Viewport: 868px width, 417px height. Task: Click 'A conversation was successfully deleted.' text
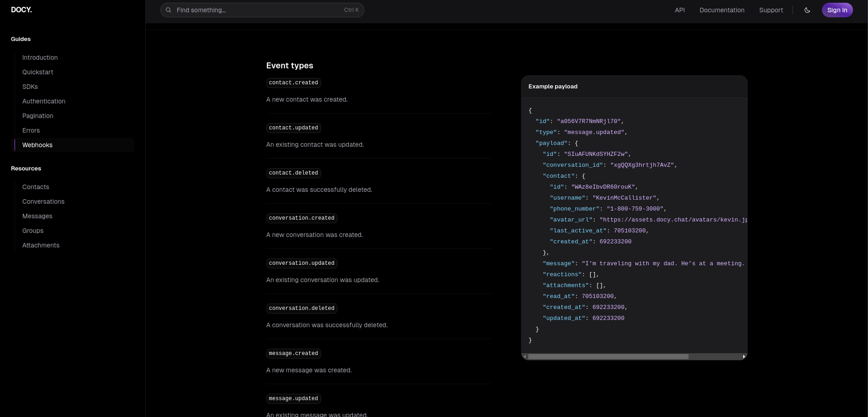(327, 325)
